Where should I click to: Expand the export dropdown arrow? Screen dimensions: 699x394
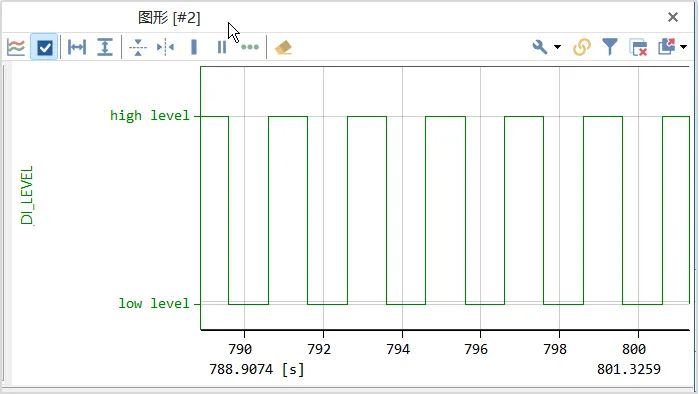683,47
